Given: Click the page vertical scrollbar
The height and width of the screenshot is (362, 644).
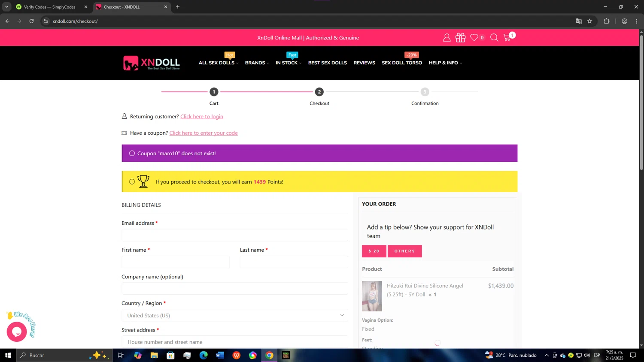Looking at the screenshot, I should click(641, 103).
